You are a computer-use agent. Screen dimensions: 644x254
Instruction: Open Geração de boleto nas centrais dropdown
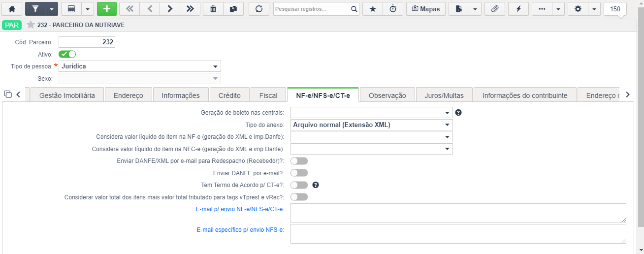click(372, 112)
